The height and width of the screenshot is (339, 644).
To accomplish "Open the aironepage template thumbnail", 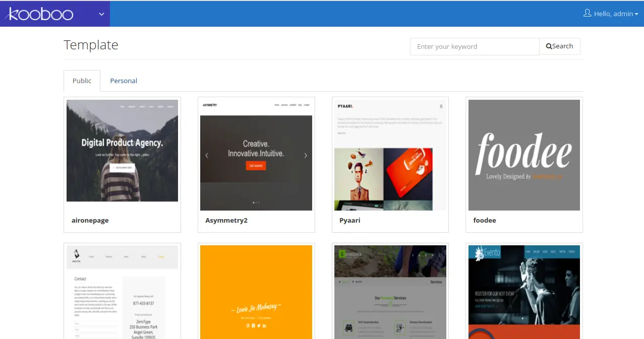I will click(x=122, y=151).
